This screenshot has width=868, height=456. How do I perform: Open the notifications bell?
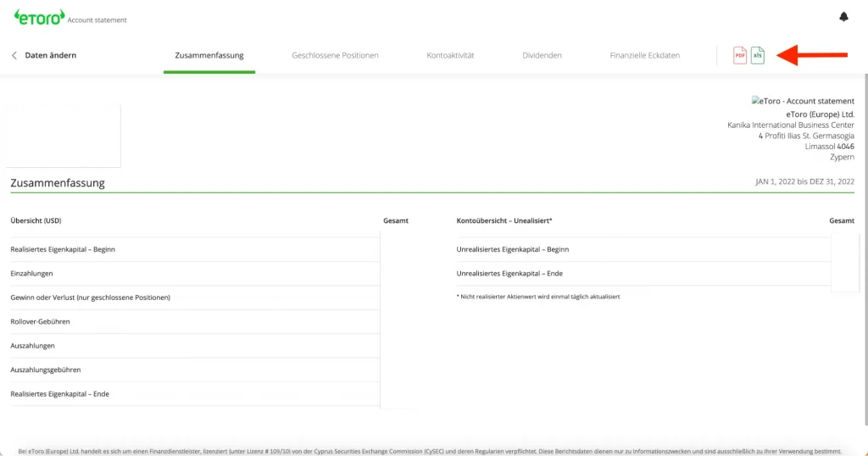tap(843, 17)
